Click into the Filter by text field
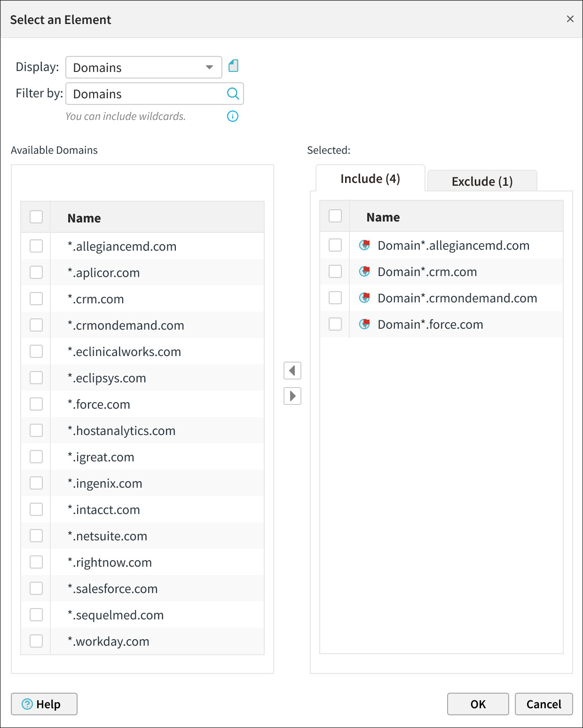The height and width of the screenshot is (728, 583). click(147, 94)
